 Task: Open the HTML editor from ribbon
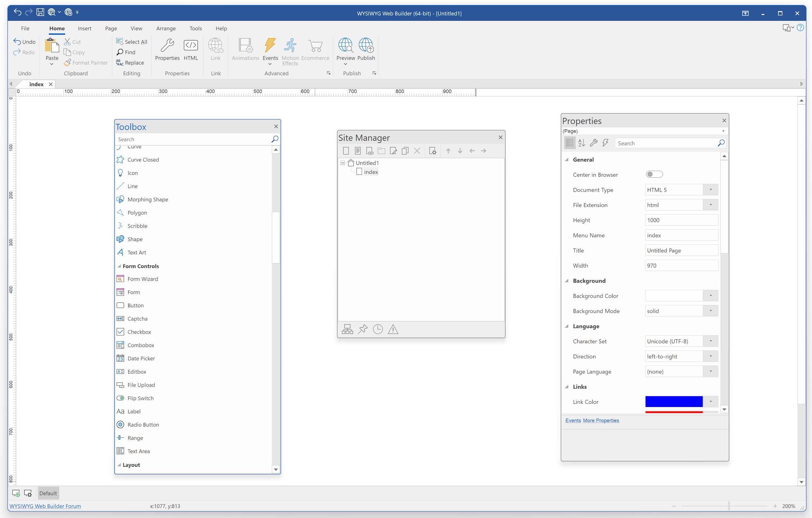190,50
